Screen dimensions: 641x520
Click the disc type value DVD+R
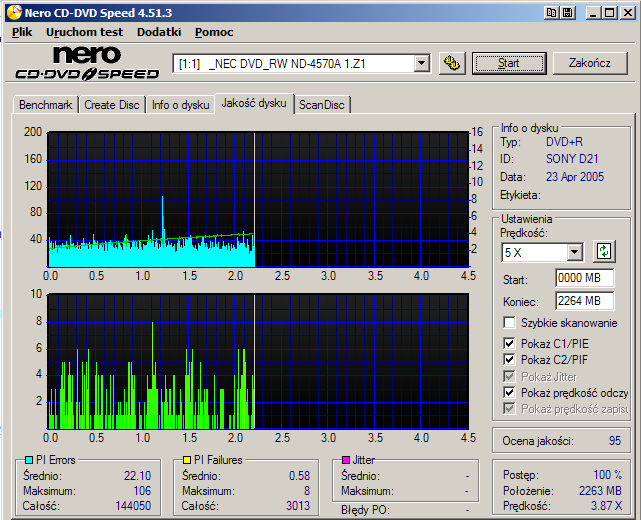coord(564,142)
